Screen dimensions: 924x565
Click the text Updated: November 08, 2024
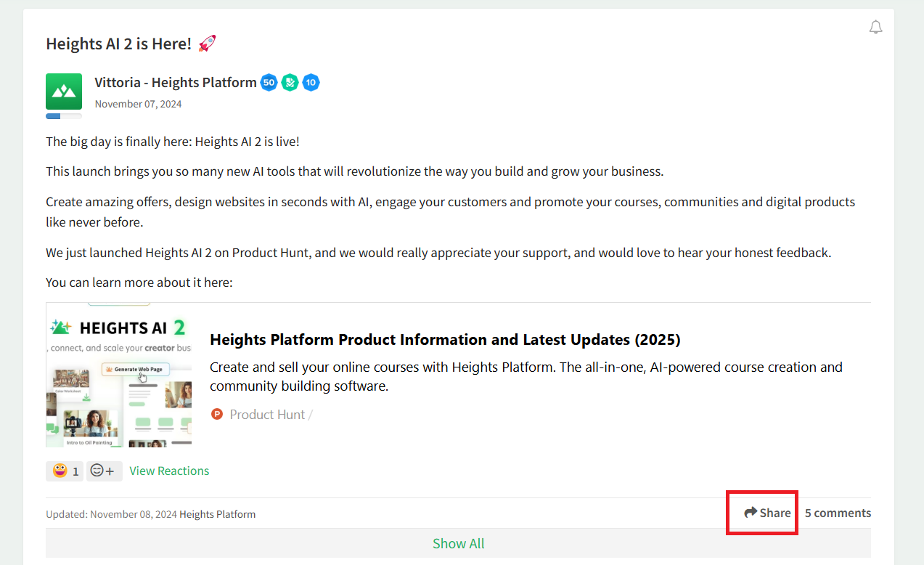[x=111, y=514]
